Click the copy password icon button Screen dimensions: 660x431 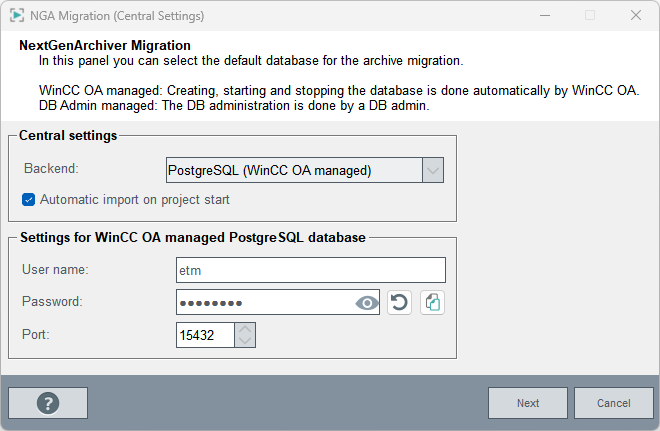pyautogui.click(x=432, y=302)
